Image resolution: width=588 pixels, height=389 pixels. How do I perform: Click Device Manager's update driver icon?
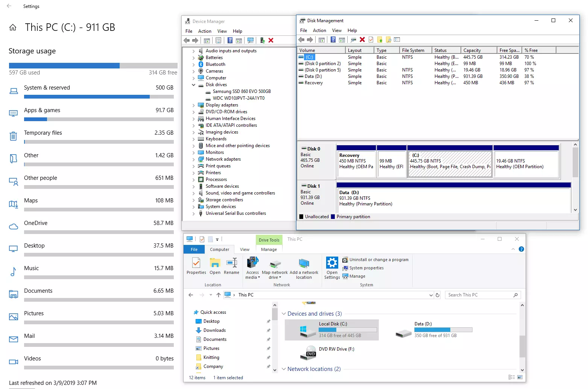tap(263, 40)
